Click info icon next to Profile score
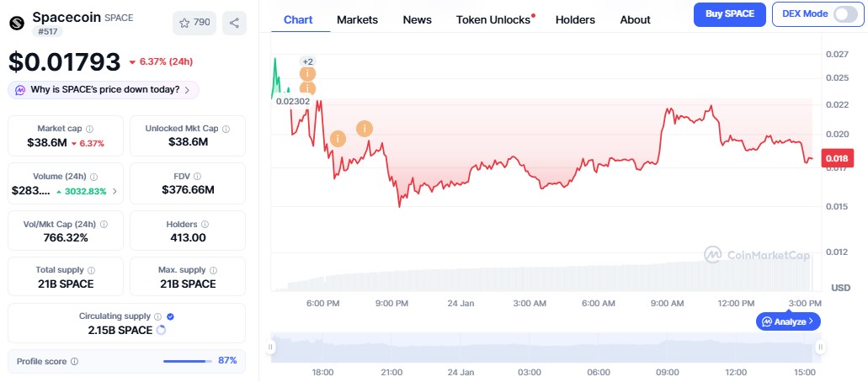The width and height of the screenshot is (868, 382). [x=75, y=362]
